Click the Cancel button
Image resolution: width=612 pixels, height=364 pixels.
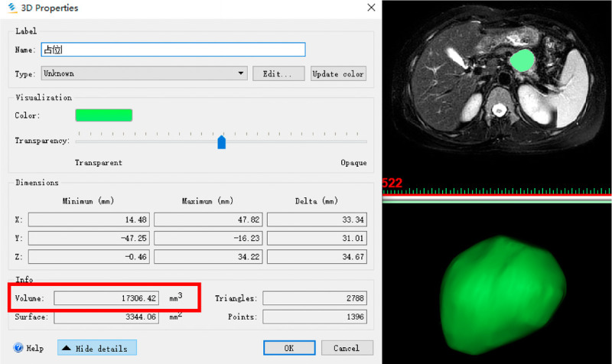point(347,348)
